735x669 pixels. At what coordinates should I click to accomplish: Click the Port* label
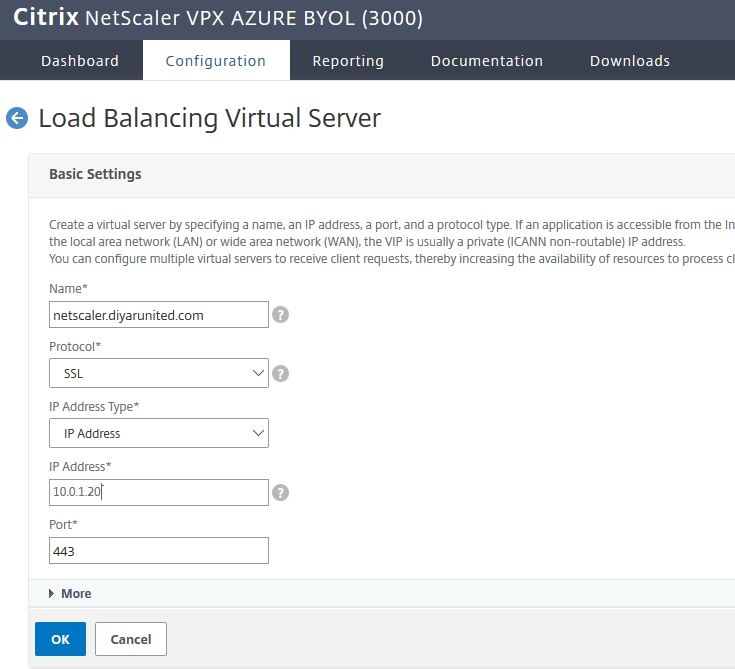click(63, 524)
